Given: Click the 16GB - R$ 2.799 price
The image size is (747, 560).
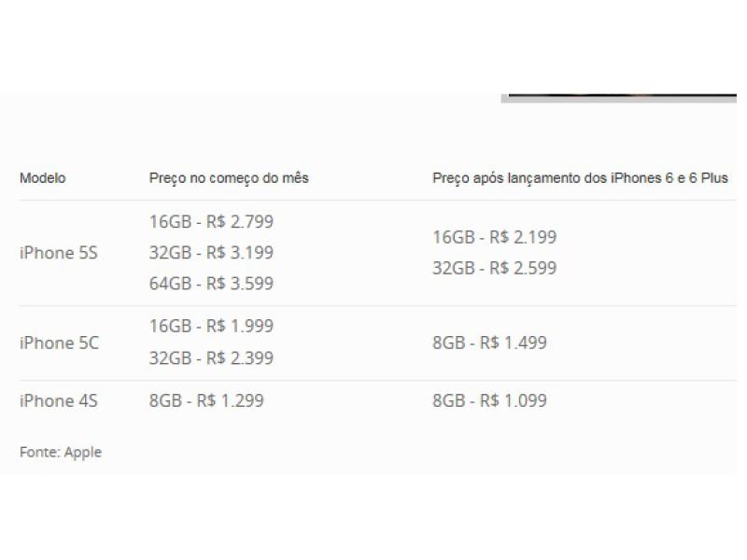Looking at the screenshot, I should pos(211,221).
